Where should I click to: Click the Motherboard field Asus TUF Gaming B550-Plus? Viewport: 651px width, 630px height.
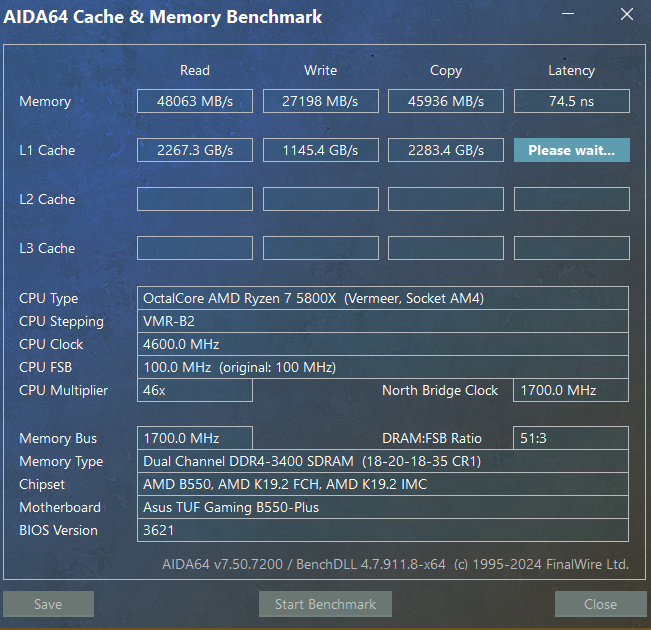(383, 507)
